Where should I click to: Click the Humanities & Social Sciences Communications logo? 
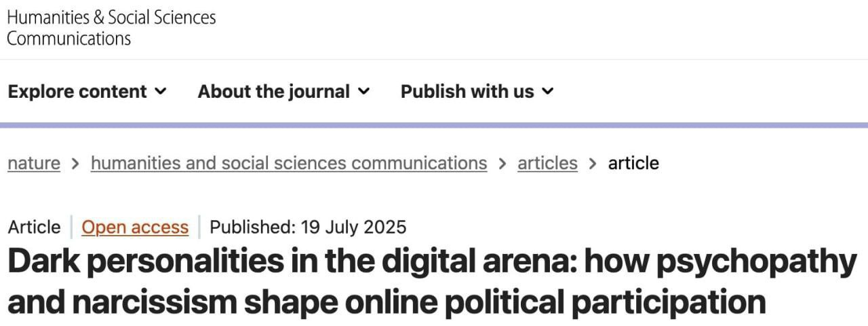tap(111, 27)
